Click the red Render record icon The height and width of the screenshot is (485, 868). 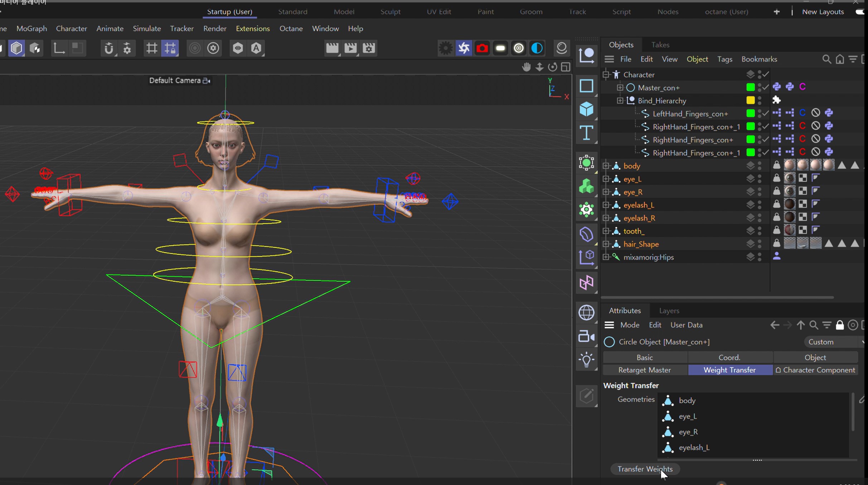pyautogui.click(x=482, y=48)
